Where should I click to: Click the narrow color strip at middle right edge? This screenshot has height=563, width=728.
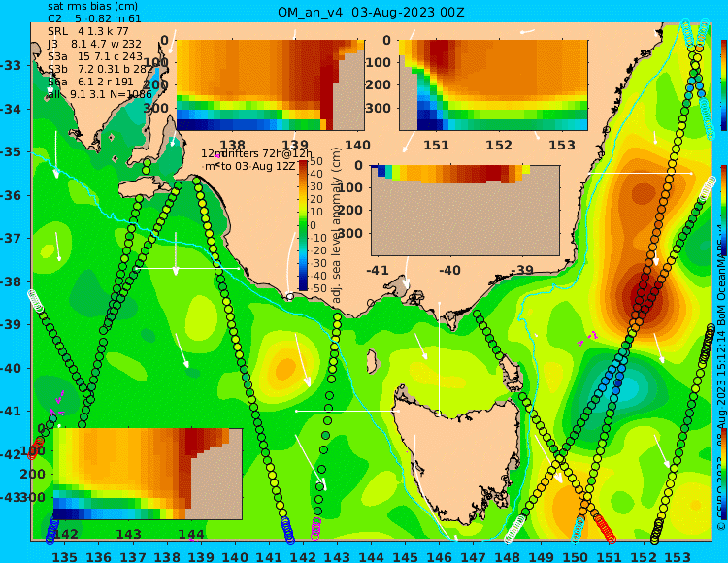click(x=724, y=211)
